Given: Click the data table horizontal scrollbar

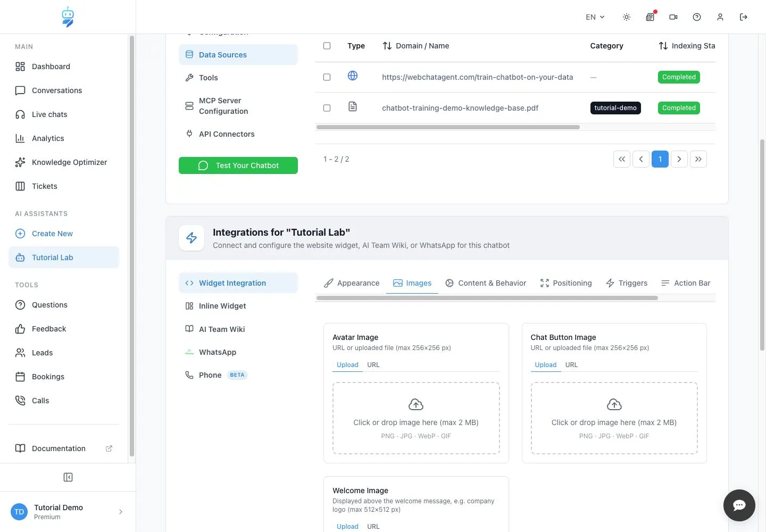Looking at the screenshot, I should coord(448,127).
